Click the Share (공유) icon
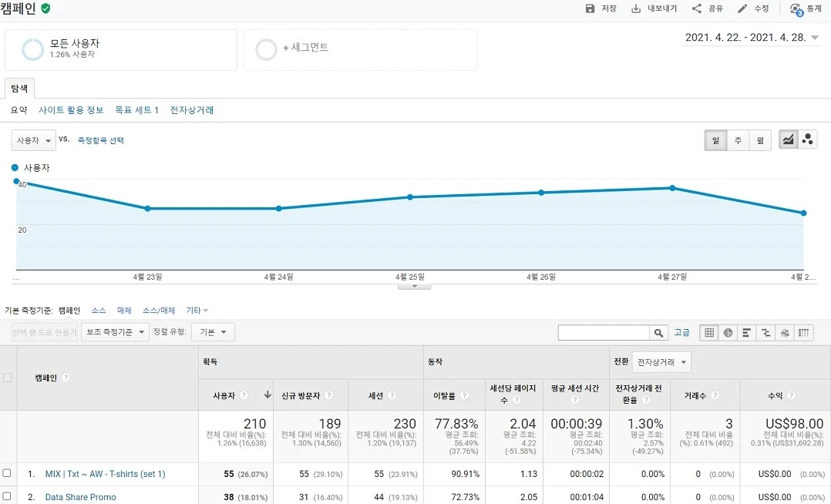Viewport: 831px width, 504px height. coord(696,8)
